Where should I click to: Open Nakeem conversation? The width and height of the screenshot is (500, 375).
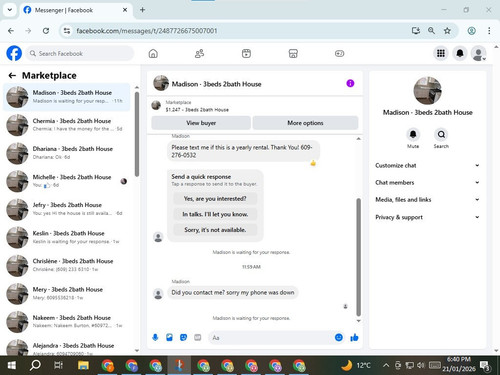click(67, 321)
